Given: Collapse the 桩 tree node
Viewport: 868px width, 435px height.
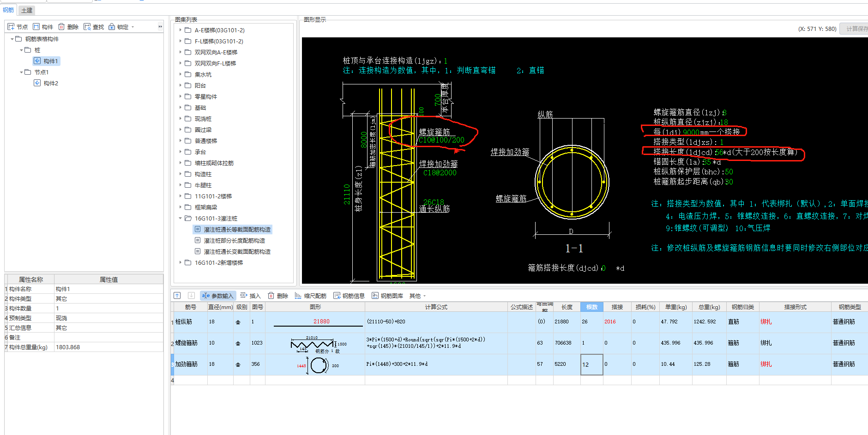Looking at the screenshot, I should [x=21, y=50].
